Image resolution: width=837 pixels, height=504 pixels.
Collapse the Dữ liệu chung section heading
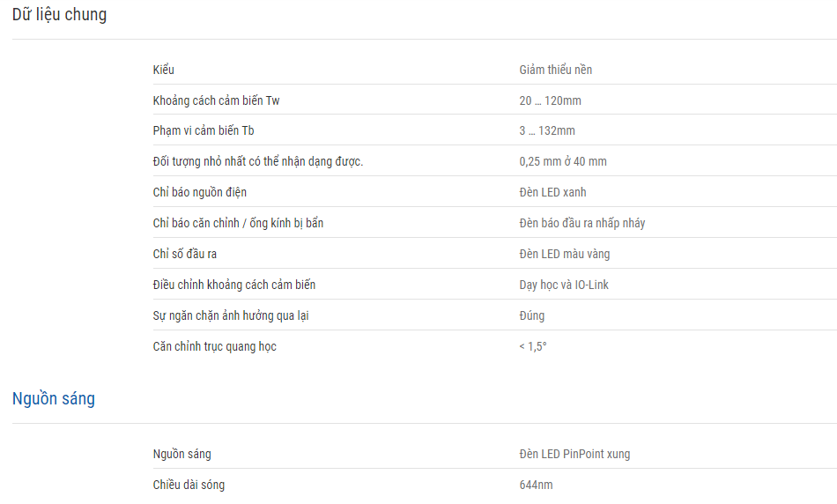[59, 14]
